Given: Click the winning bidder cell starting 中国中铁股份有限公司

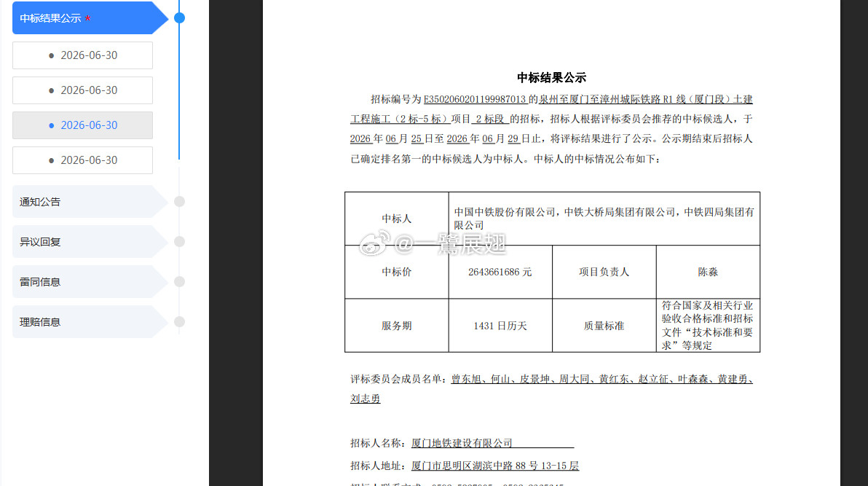Looking at the screenshot, I should [x=604, y=219].
